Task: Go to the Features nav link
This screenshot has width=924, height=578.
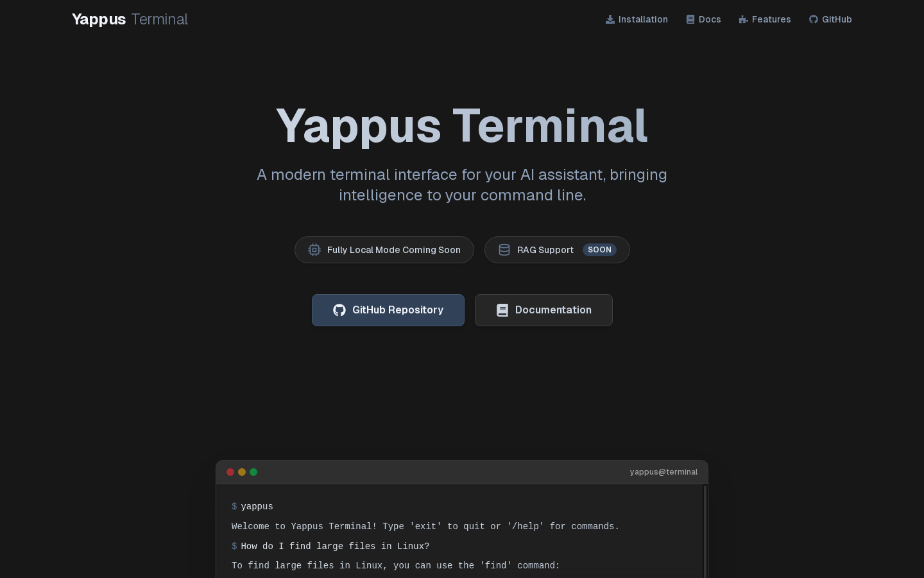Action: pos(765,19)
